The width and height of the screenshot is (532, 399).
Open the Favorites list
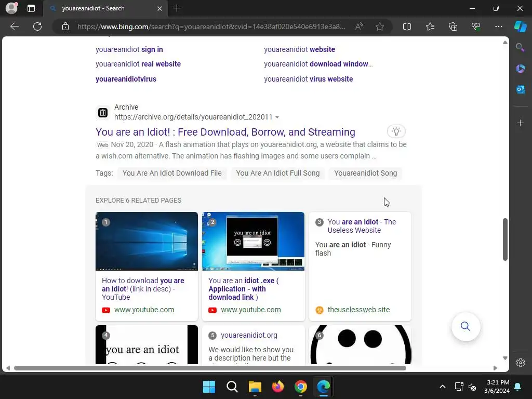[x=430, y=26]
